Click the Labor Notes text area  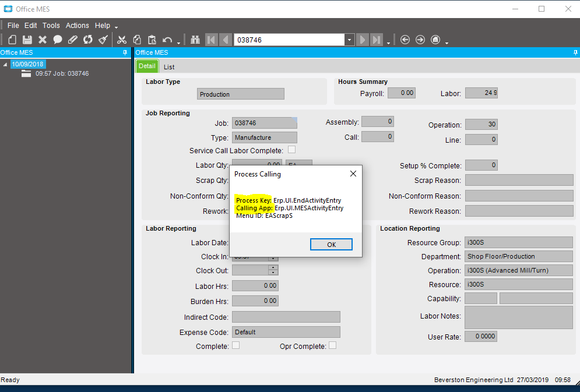pyautogui.click(x=519, y=317)
